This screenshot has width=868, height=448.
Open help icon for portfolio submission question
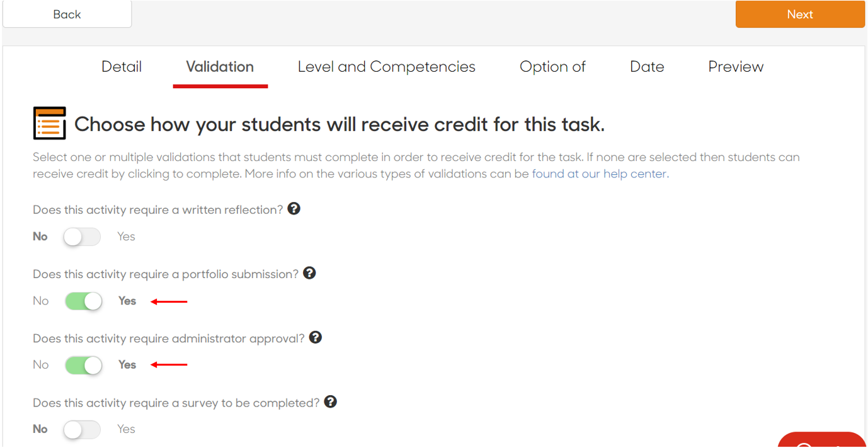tap(309, 273)
